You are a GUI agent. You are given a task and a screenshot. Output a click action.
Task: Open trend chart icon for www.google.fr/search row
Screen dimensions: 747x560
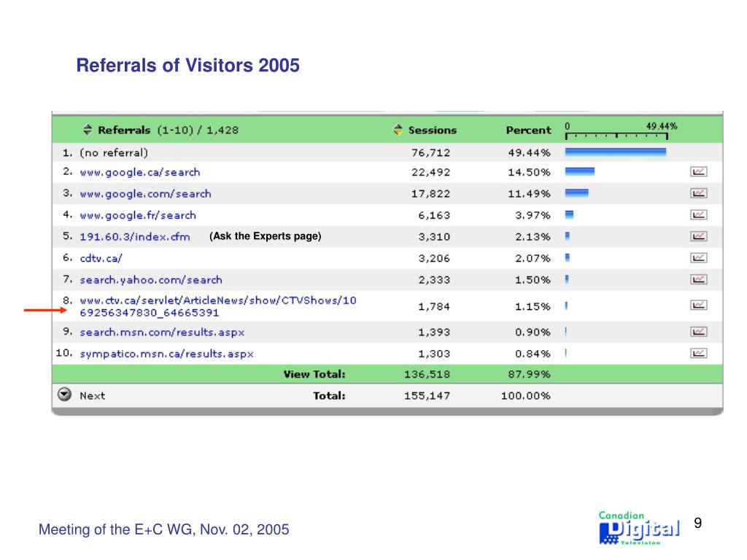click(x=698, y=215)
